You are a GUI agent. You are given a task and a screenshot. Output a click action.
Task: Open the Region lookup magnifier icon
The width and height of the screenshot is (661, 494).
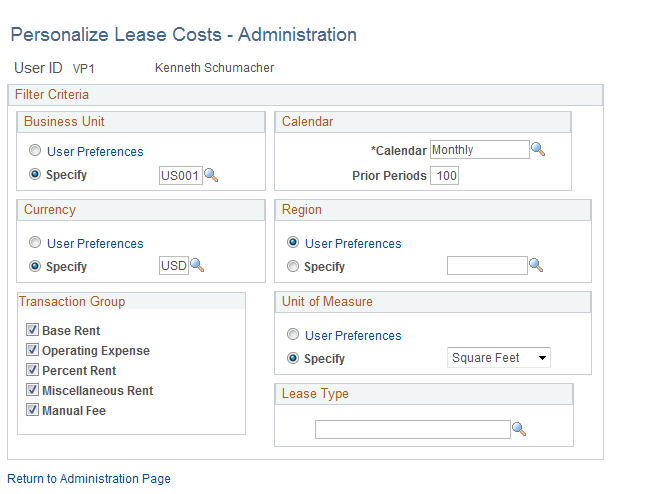(x=537, y=266)
